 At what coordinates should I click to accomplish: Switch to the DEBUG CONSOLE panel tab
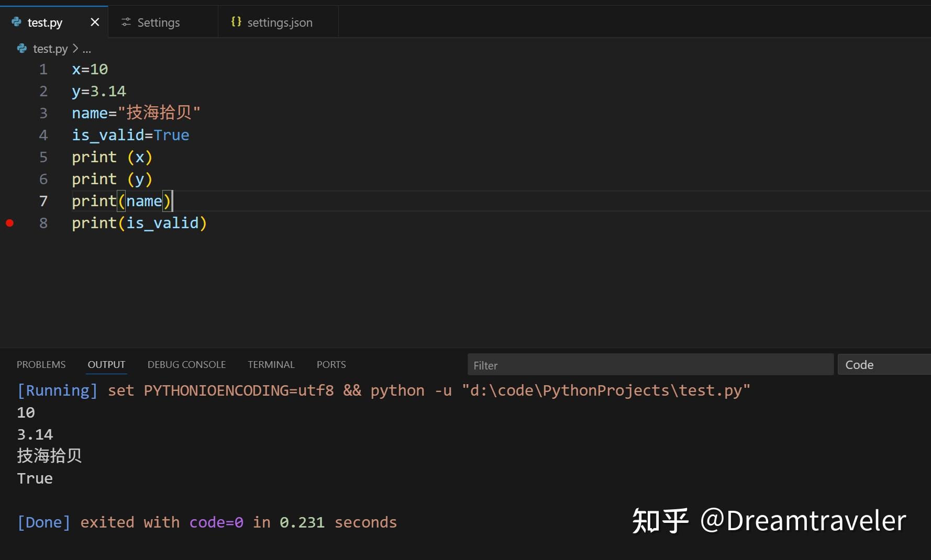tap(186, 364)
